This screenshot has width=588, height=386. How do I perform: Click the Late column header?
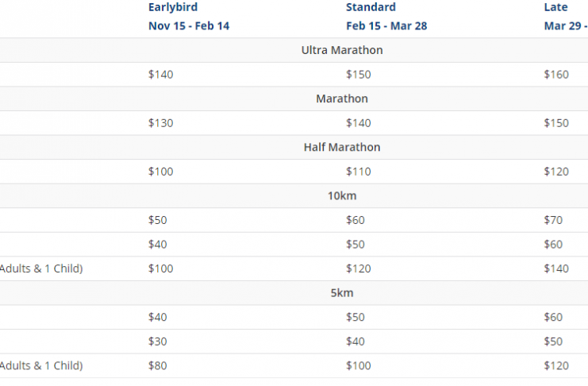tap(555, 7)
